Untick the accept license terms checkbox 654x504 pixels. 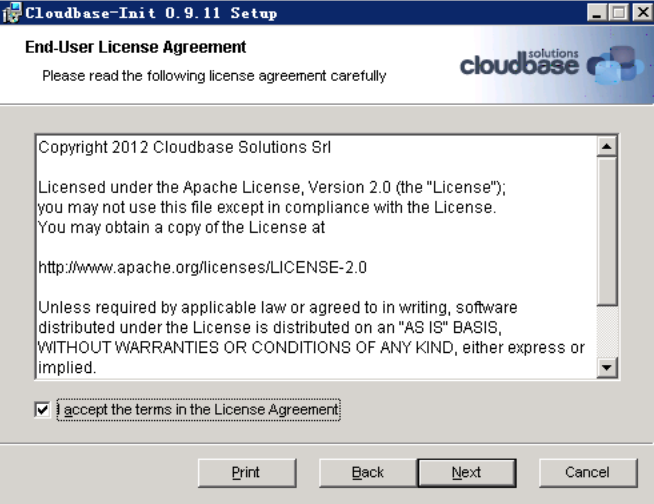tap(42, 410)
